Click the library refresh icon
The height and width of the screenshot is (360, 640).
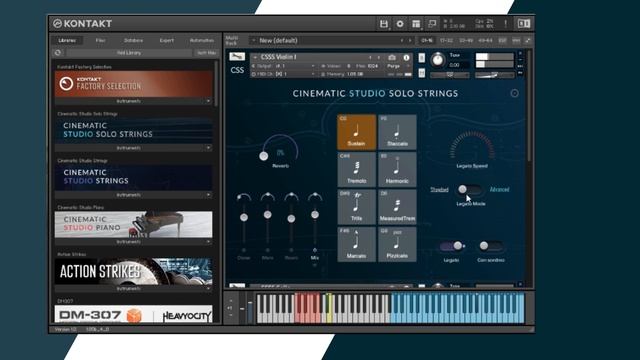(x=58, y=53)
